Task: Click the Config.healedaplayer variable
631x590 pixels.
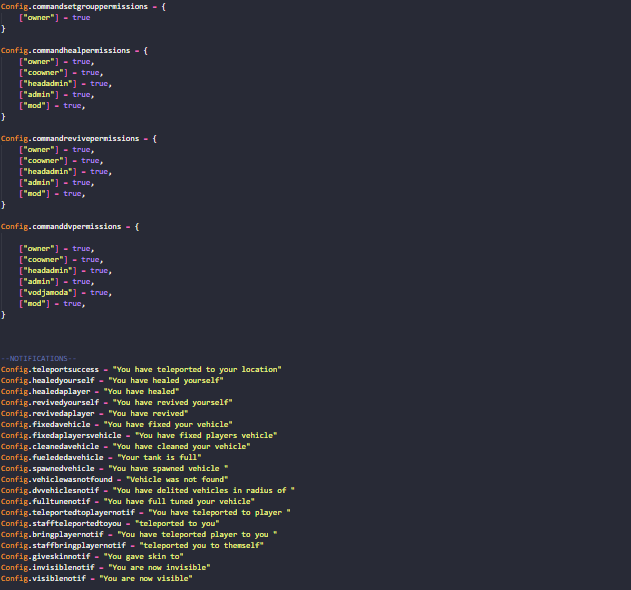Action: tap(46, 391)
